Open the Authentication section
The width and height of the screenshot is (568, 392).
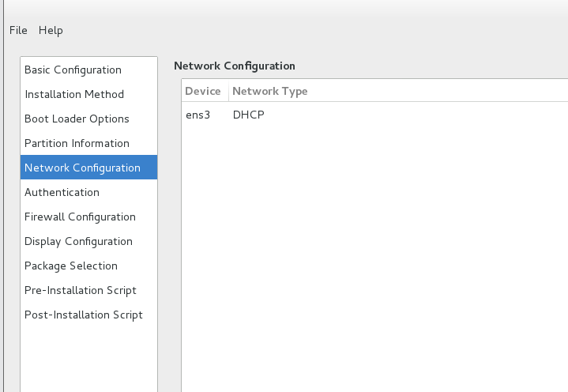click(x=62, y=192)
